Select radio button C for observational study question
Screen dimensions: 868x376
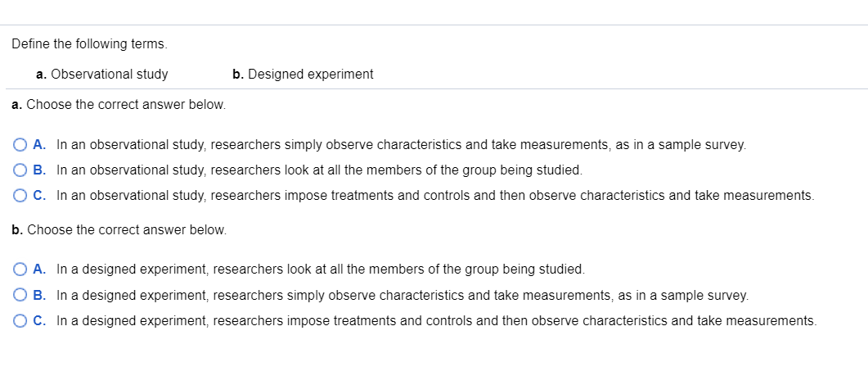click(20, 196)
